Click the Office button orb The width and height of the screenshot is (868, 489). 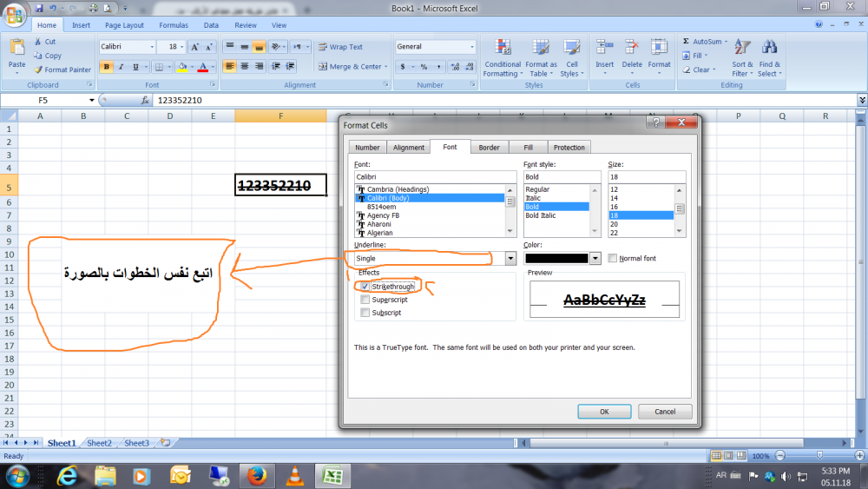[15, 15]
